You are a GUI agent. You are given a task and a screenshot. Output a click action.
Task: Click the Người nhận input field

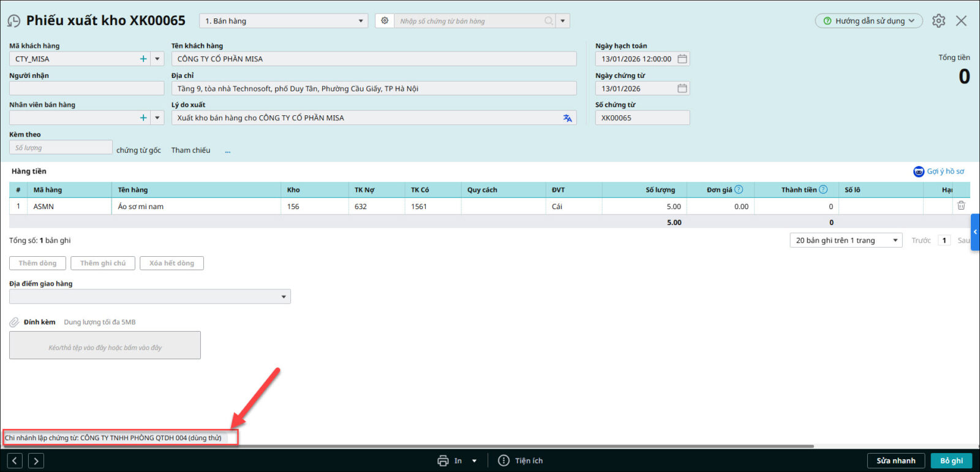point(86,88)
